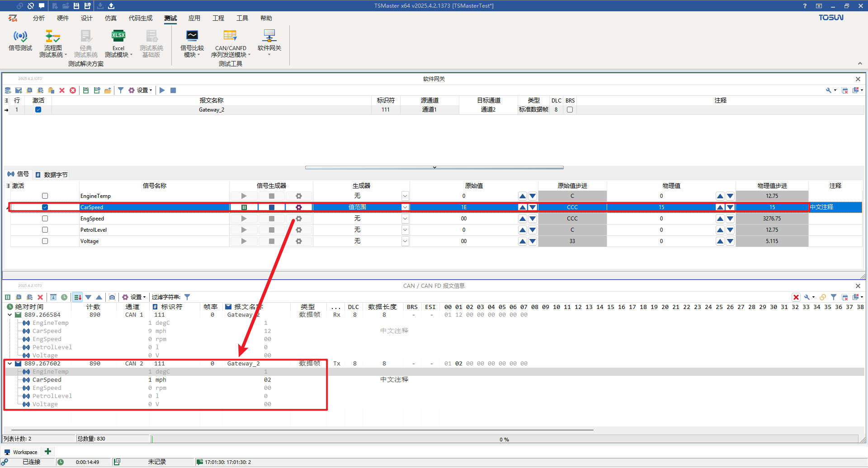Open the 值范围 generator dropdown for CarSpeed
Image resolution: width=868 pixels, height=468 pixels.
click(405, 207)
